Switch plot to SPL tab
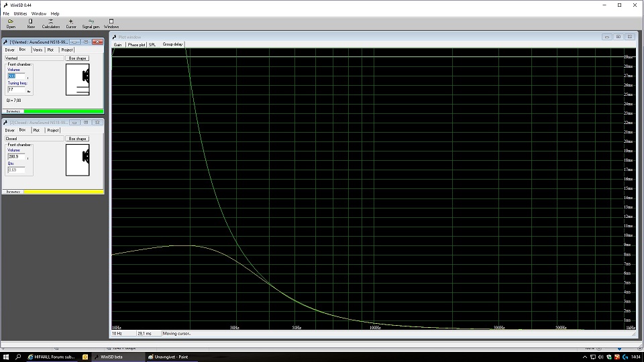Image resolution: width=644 pixels, height=362 pixels. [x=152, y=44]
